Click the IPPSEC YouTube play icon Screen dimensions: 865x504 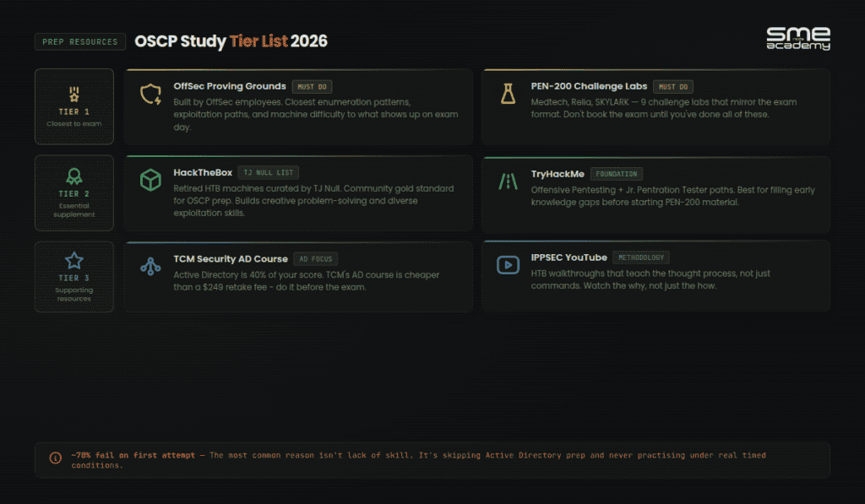[x=508, y=265]
